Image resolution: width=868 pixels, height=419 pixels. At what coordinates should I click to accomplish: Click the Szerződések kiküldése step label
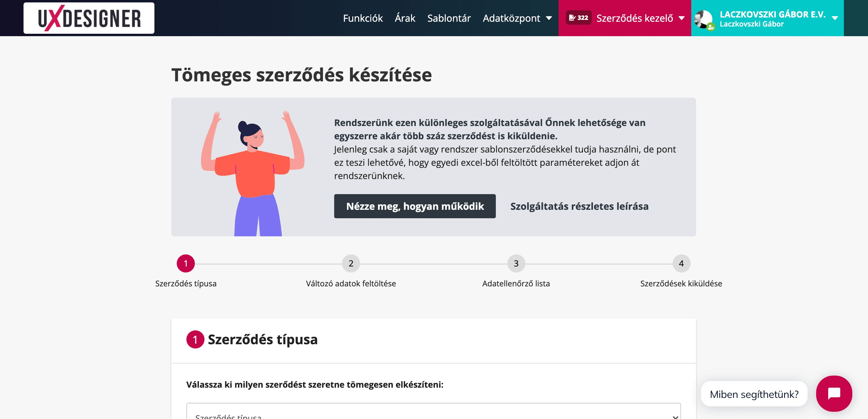(681, 284)
